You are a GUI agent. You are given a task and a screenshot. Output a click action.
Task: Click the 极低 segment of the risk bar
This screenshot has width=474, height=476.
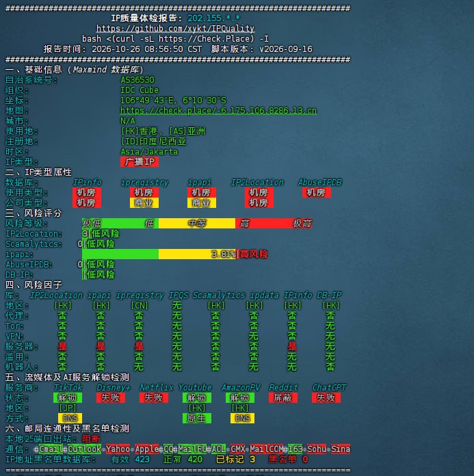[x=92, y=224]
